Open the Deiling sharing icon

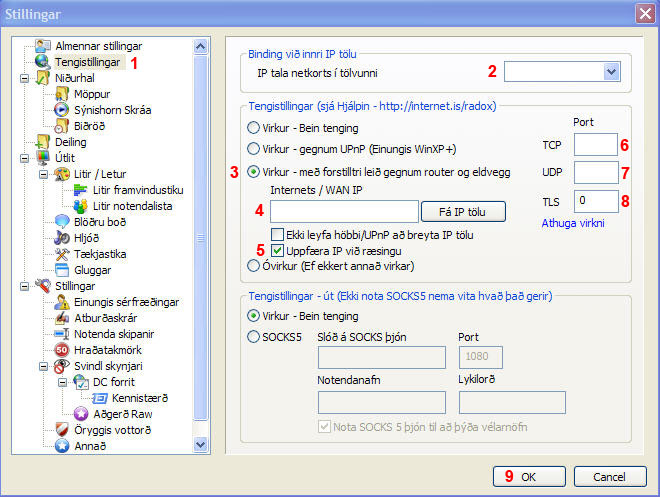tap(42, 141)
